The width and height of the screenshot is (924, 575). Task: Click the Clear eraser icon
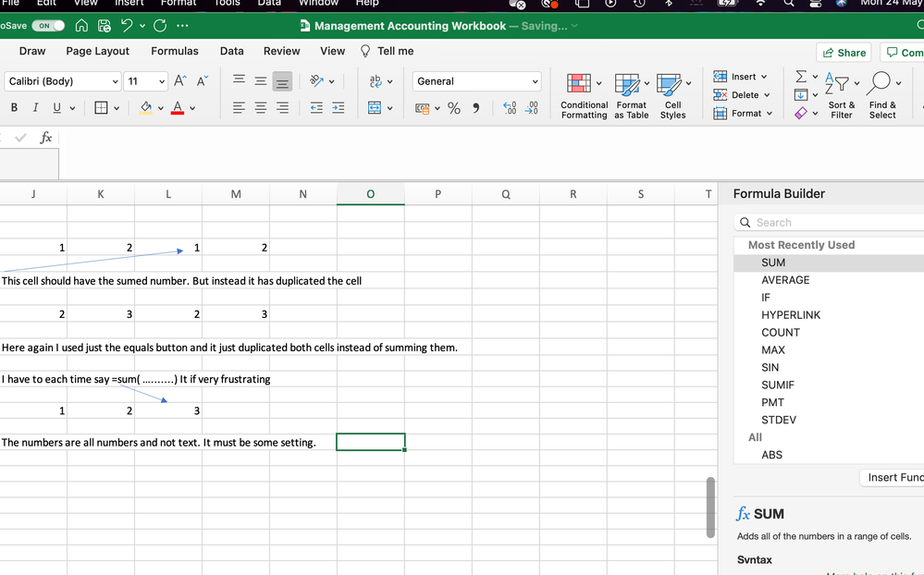tap(801, 113)
